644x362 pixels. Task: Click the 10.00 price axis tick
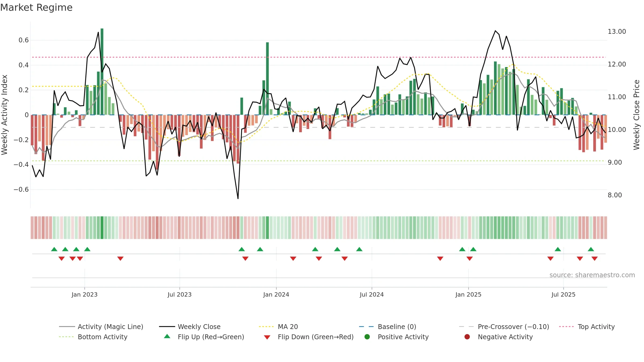pos(617,130)
